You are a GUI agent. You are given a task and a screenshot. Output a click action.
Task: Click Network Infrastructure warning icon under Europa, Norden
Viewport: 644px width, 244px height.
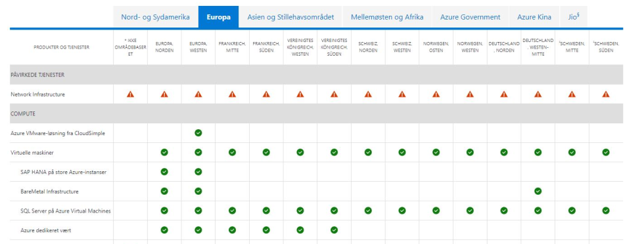(164, 94)
